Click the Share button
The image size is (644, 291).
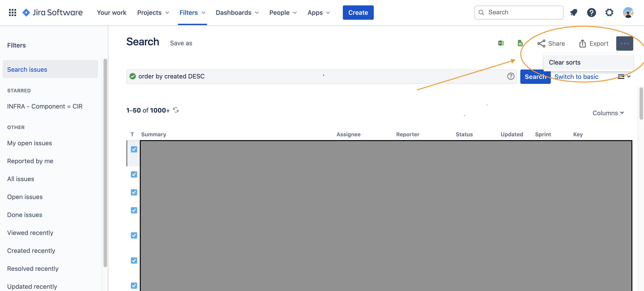click(551, 43)
